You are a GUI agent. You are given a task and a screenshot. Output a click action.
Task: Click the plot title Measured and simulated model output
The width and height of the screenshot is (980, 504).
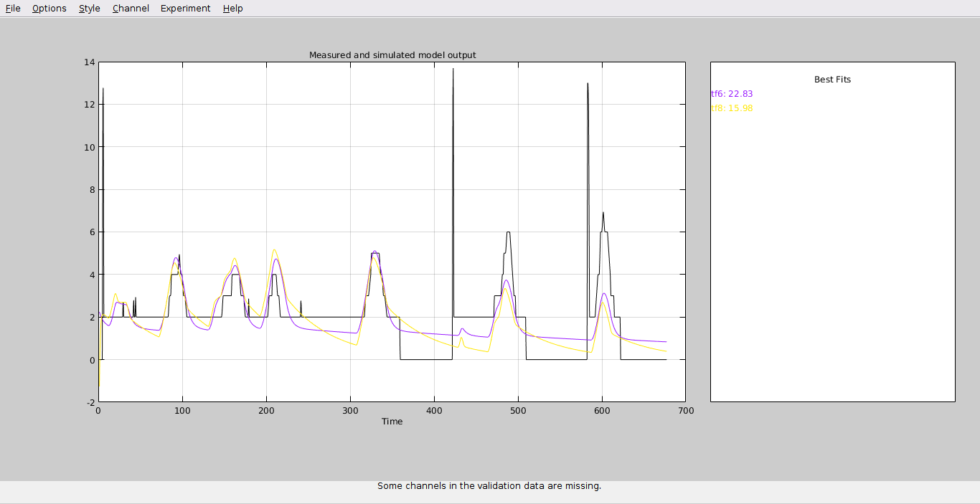click(392, 55)
